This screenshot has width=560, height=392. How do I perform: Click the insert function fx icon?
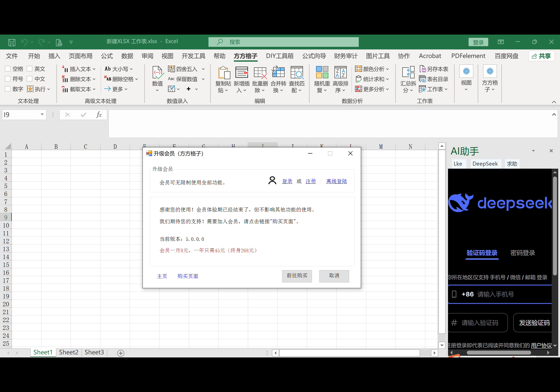[99, 115]
